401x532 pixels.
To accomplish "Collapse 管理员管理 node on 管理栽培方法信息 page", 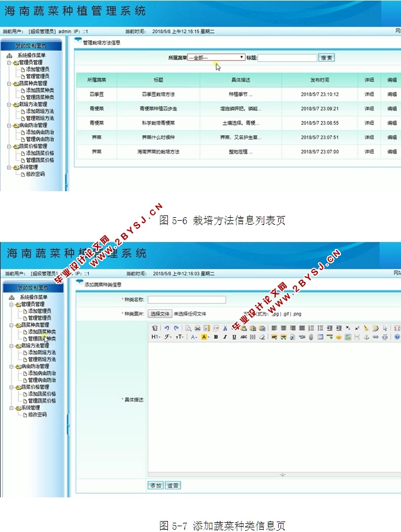I will (9, 62).
